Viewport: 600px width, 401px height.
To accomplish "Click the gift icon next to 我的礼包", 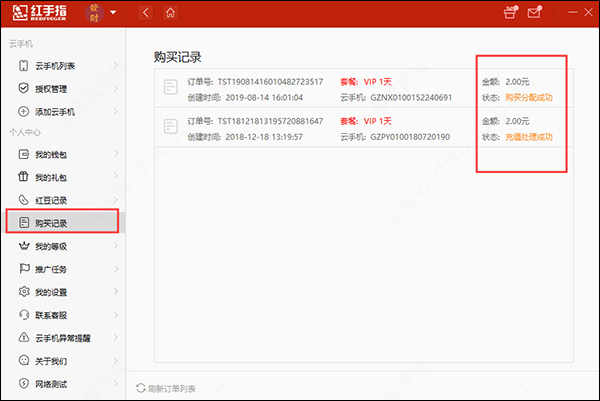I will pos(23,176).
